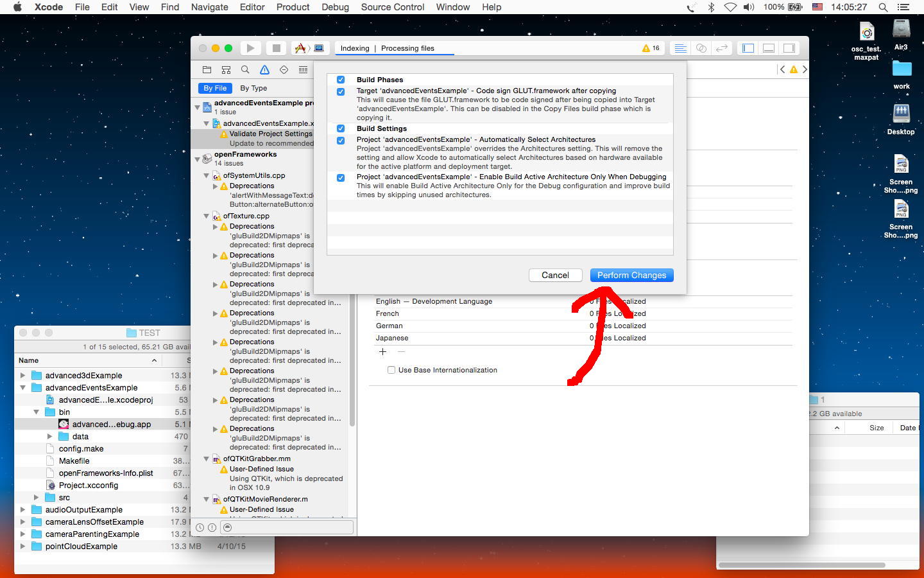The height and width of the screenshot is (578, 924).
Task: Uncheck the Build Phases group checkbox
Action: point(341,80)
